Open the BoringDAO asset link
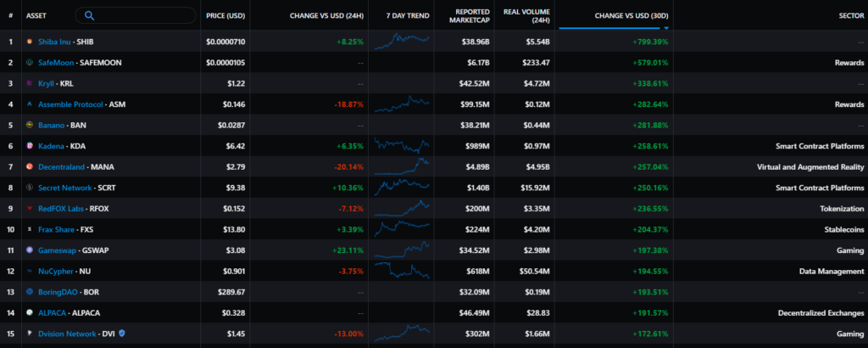Image resolution: width=868 pixels, height=348 pixels. (x=59, y=292)
